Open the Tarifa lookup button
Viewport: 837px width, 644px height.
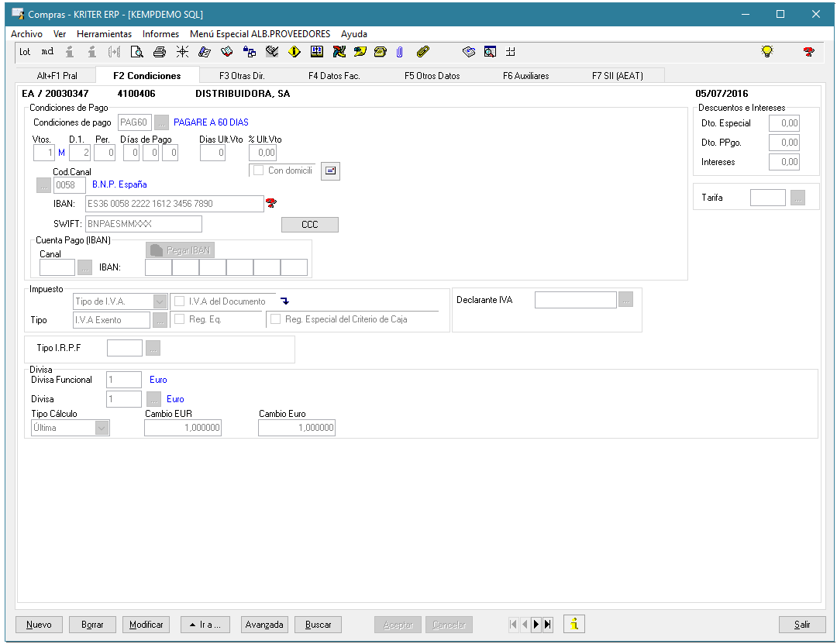coord(797,198)
